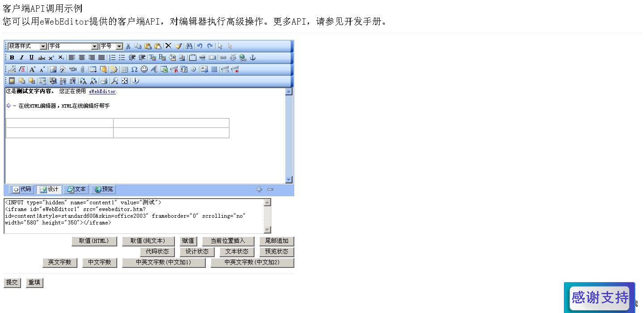Click the magnifier zoom icon
This screenshot has height=313, width=644.
pos(115,81)
